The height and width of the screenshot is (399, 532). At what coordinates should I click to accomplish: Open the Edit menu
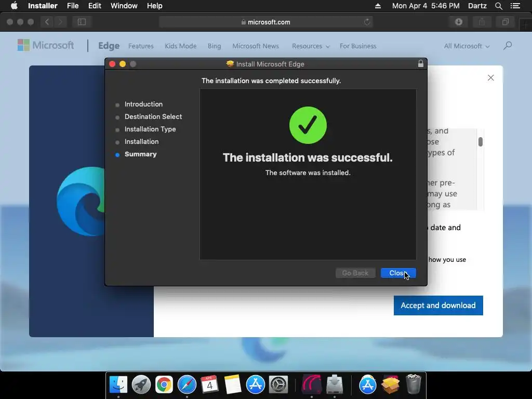point(95,6)
